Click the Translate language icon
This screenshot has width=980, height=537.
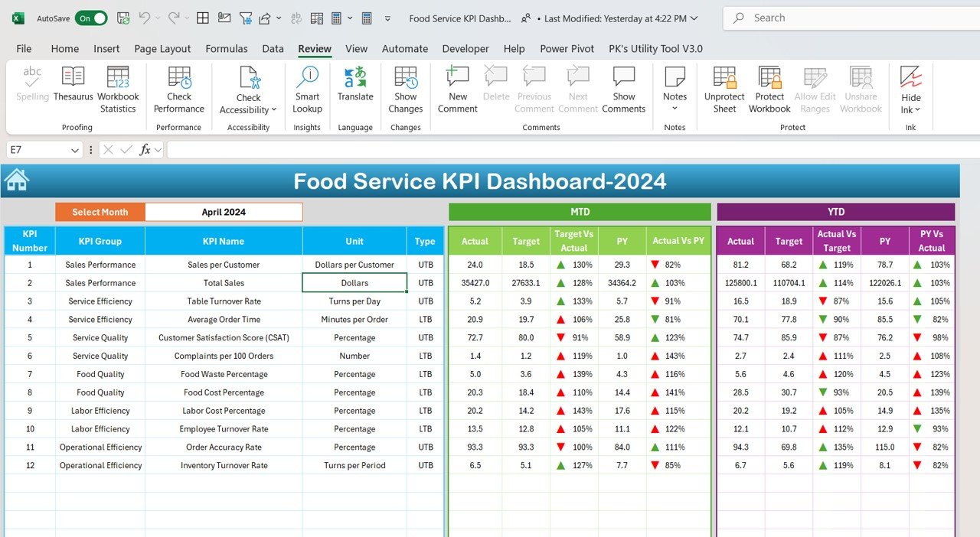coord(355,76)
